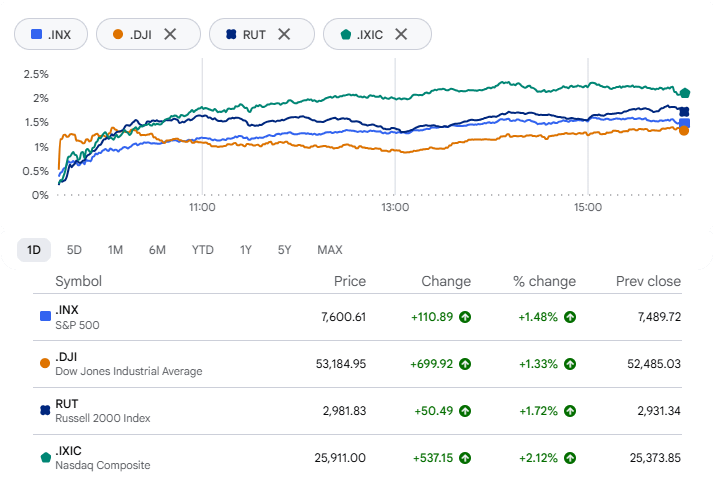Click the blue square .INX chip icon

click(37, 34)
